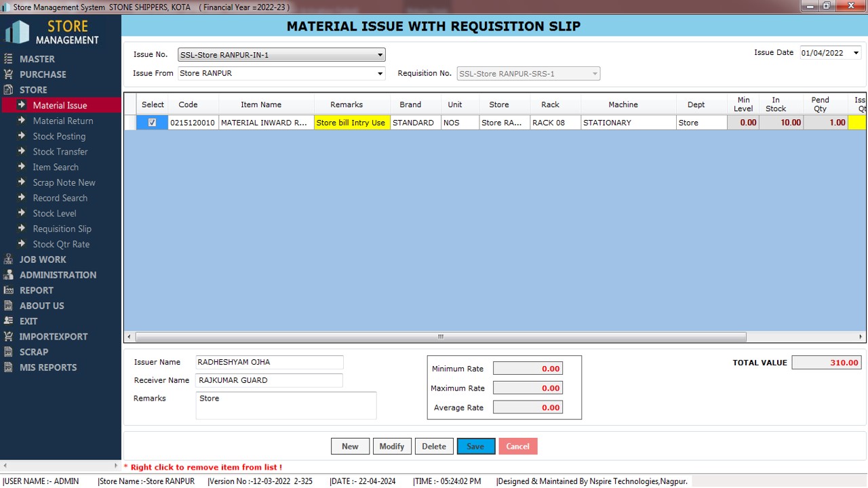Open the Issue From store dropdown

(x=380, y=73)
